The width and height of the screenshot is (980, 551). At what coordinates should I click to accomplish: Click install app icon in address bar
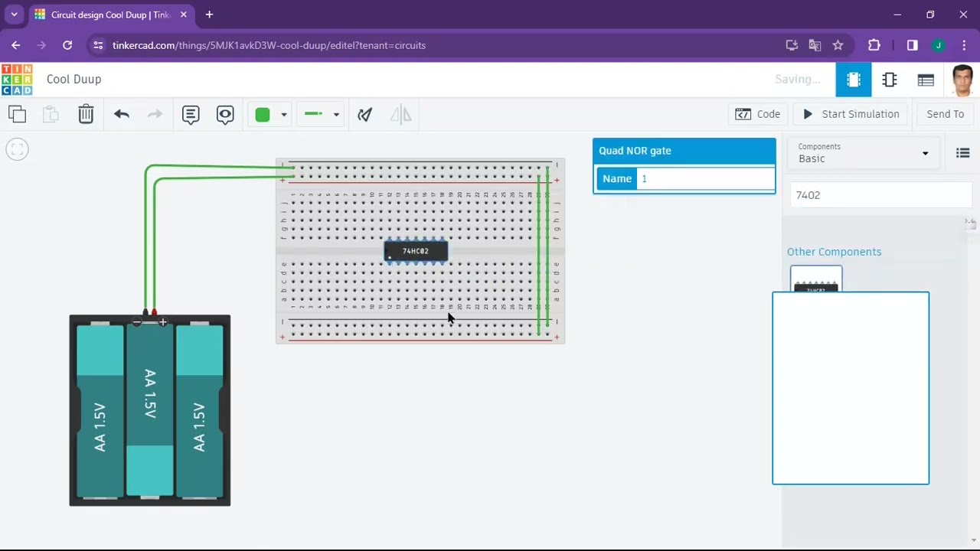792,45
